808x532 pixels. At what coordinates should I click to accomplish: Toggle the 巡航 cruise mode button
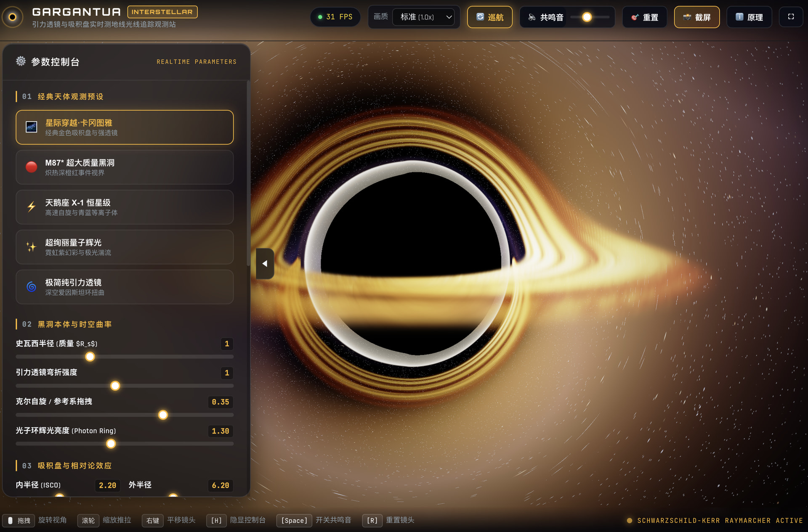click(x=490, y=17)
